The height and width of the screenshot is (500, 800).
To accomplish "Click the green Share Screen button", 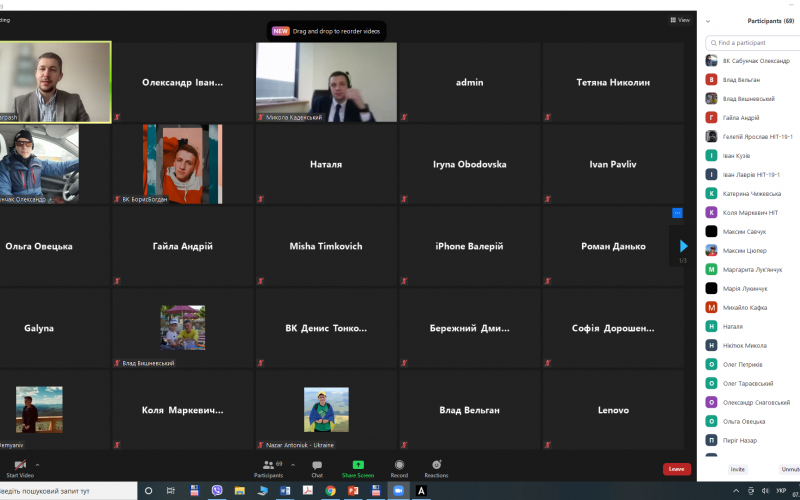I will 358,468.
